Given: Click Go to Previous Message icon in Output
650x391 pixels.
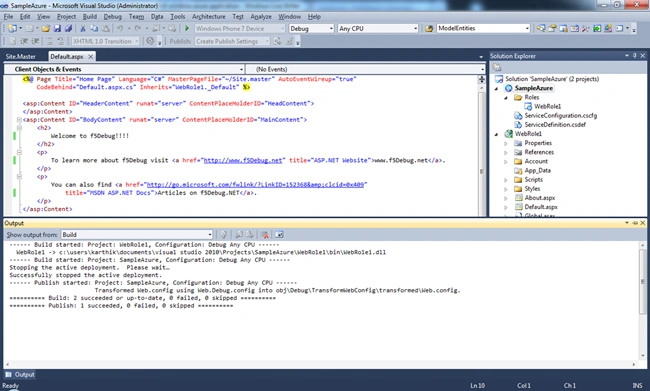Looking at the screenshot, I should point(239,235).
